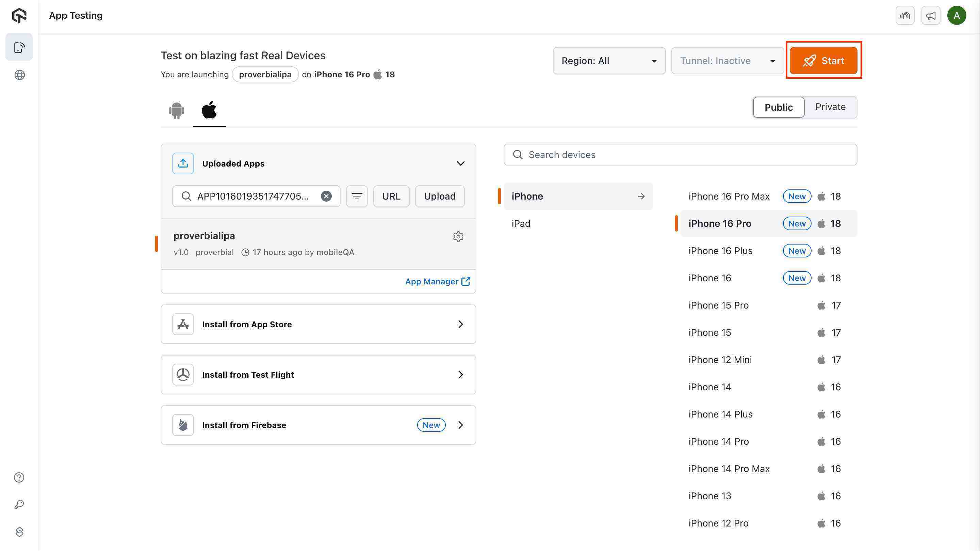Select the Public devices toggle
This screenshot has height=551, width=980.
pyautogui.click(x=778, y=107)
